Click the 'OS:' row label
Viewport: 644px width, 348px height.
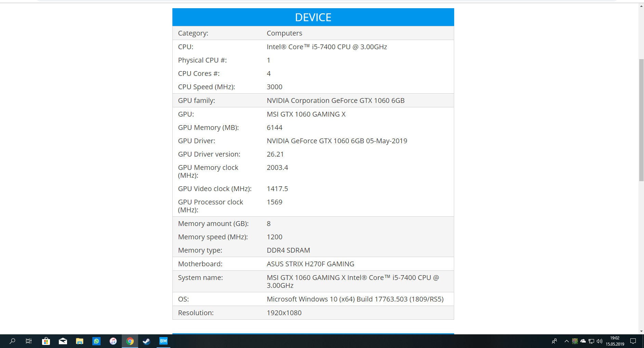point(183,299)
